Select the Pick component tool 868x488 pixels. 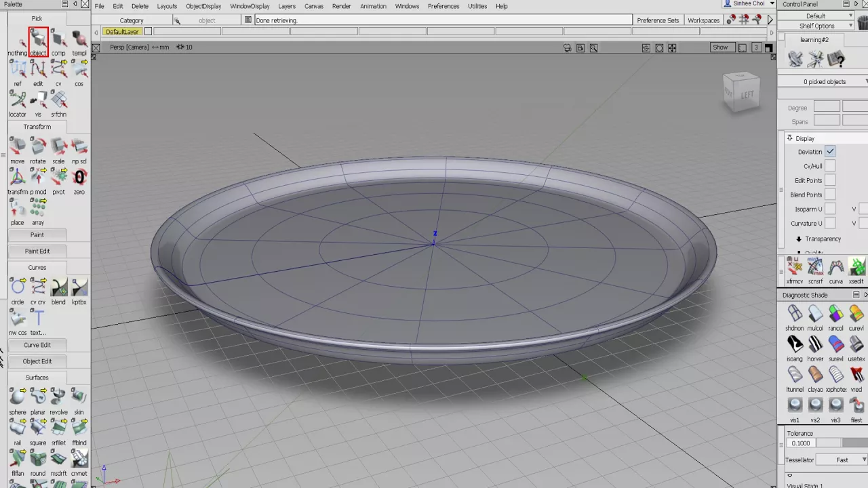[58, 41]
